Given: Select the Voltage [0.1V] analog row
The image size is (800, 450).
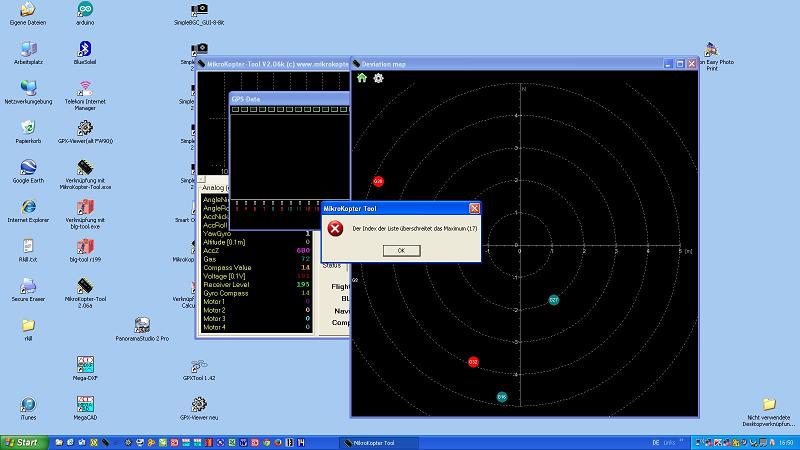Looking at the screenshot, I should point(257,276).
